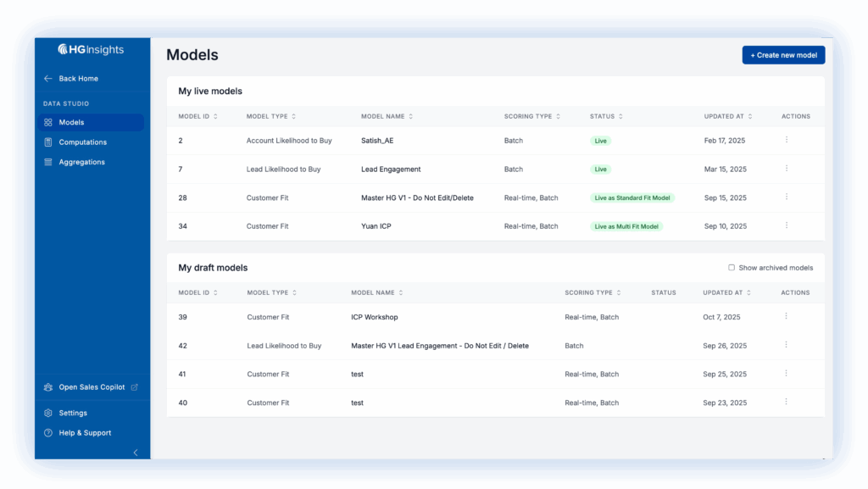Open actions menu for ICP Workshop draft
Viewport: 868px width, 489px height.
point(786,317)
